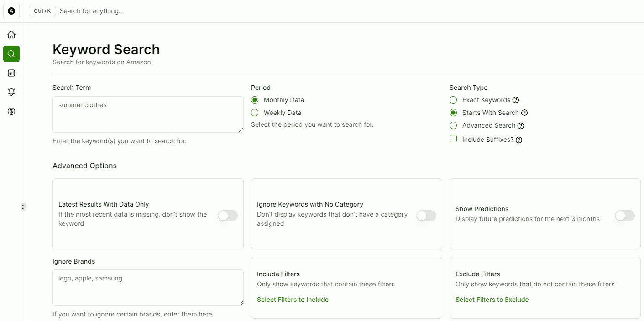Select Advanced Search radio option
Image resolution: width=644 pixels, height=321 pixels.
coord(453,125)
